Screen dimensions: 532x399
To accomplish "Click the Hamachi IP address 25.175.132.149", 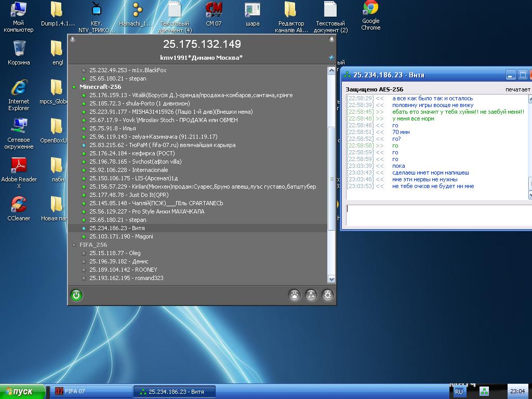I will [202, 44].
